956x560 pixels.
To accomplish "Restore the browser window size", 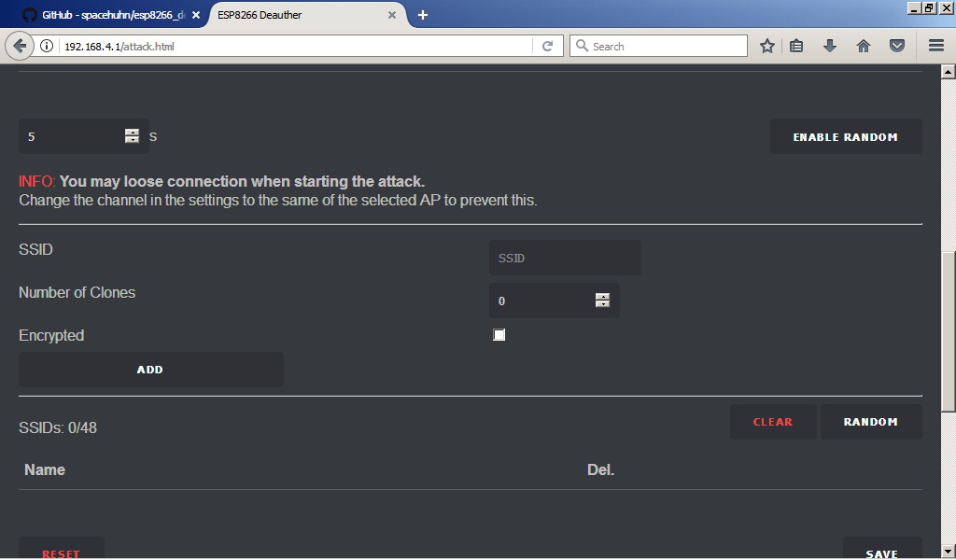I will (929, 7).
